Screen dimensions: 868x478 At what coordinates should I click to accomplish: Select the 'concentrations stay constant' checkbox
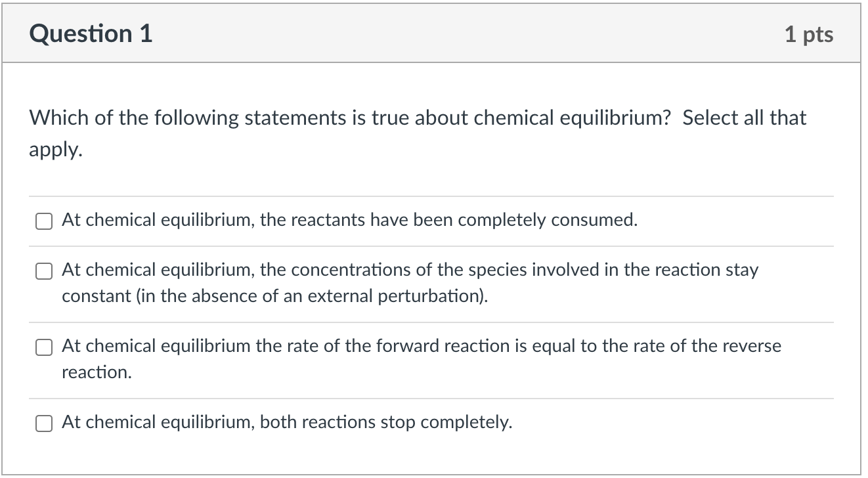click(43, 271)
